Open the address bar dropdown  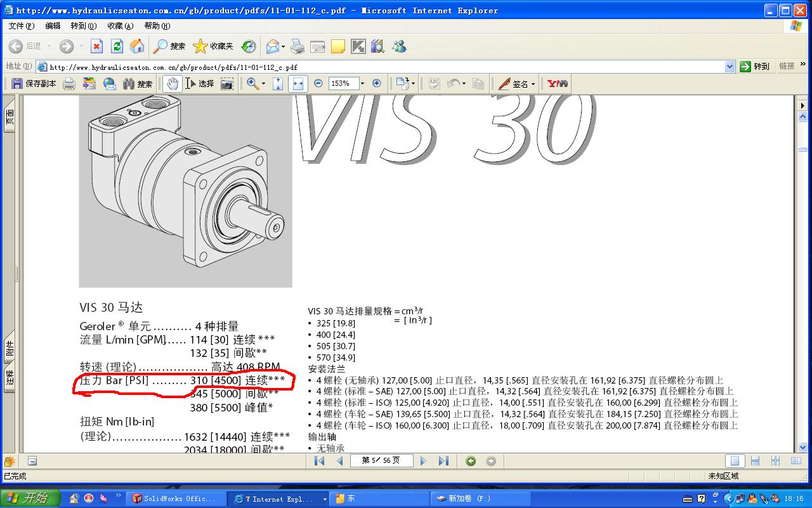point(730,67)
